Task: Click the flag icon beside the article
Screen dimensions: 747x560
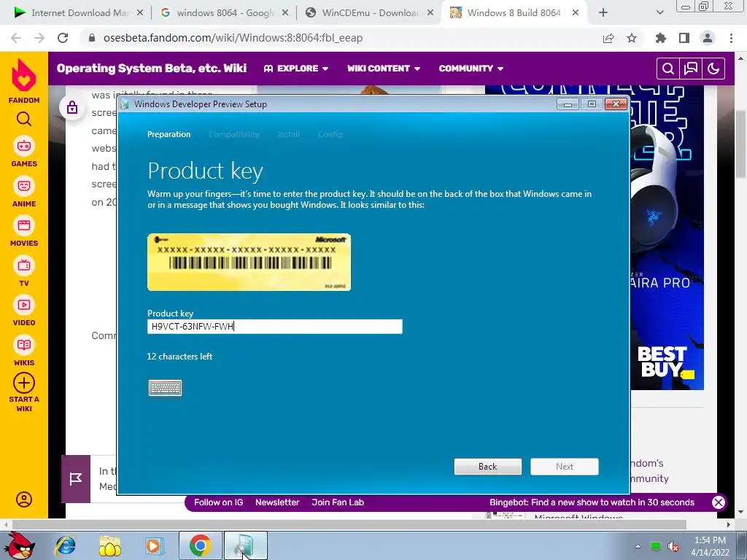Action: (x=76, y=479)
